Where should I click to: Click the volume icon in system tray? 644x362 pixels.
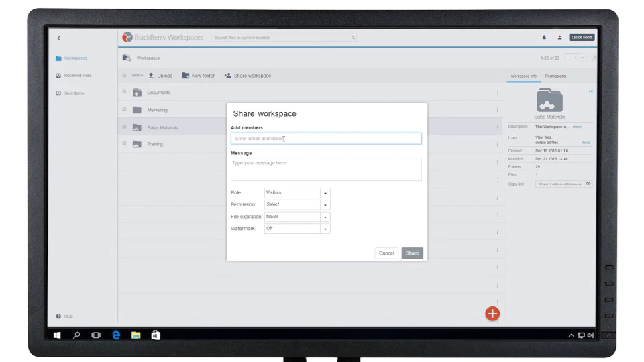591,335
